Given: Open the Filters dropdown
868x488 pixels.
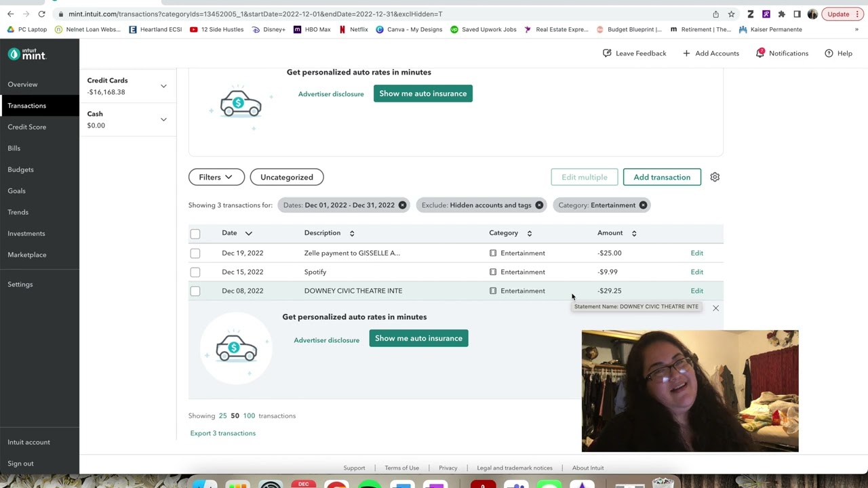Looking at the screenshot, I should (216, 177).
